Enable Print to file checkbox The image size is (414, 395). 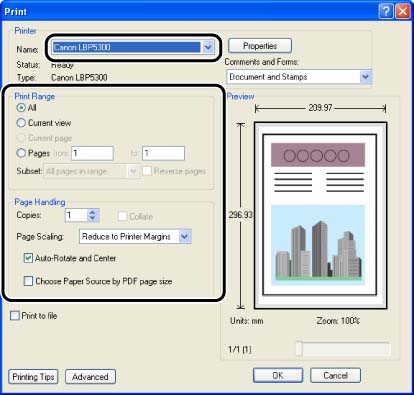[x=15, y=315]
